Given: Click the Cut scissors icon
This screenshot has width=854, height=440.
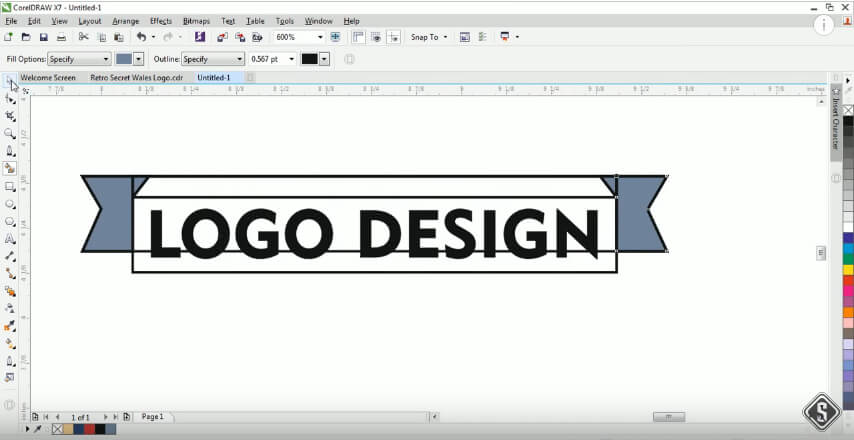Looking at the screenshot, I should [83, 37].
